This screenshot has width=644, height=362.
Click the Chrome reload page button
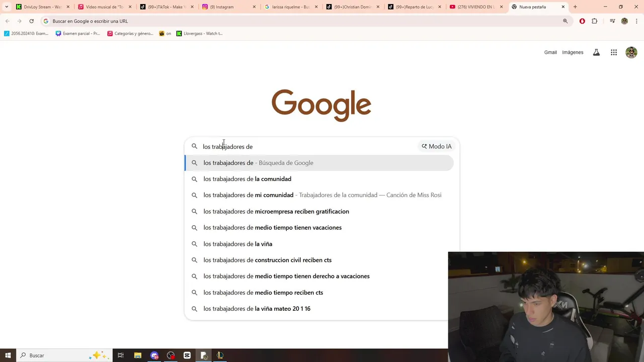click(31, 21)
